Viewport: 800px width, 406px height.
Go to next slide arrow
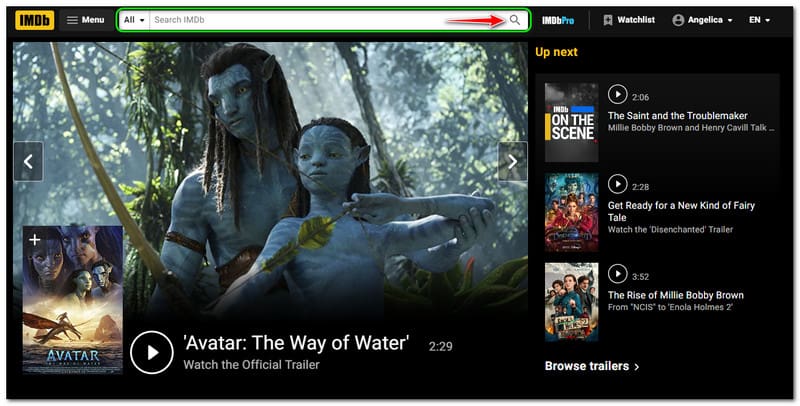(x=512, y=162)
